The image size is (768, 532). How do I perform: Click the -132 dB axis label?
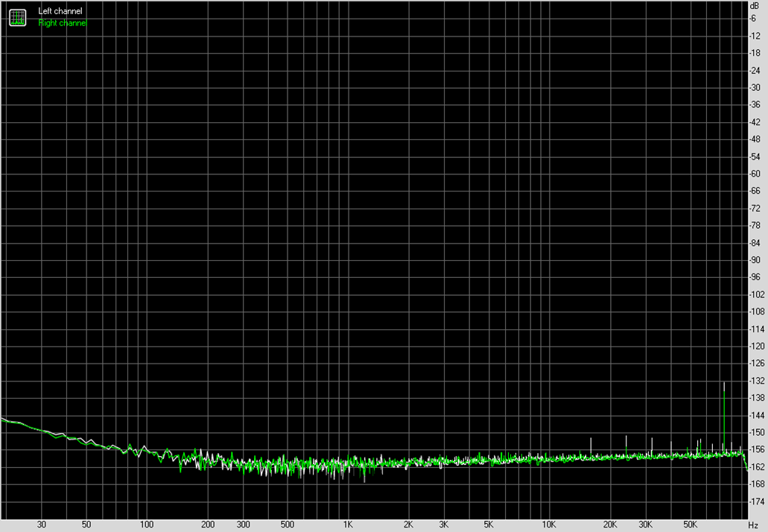(x=757, y=381)
